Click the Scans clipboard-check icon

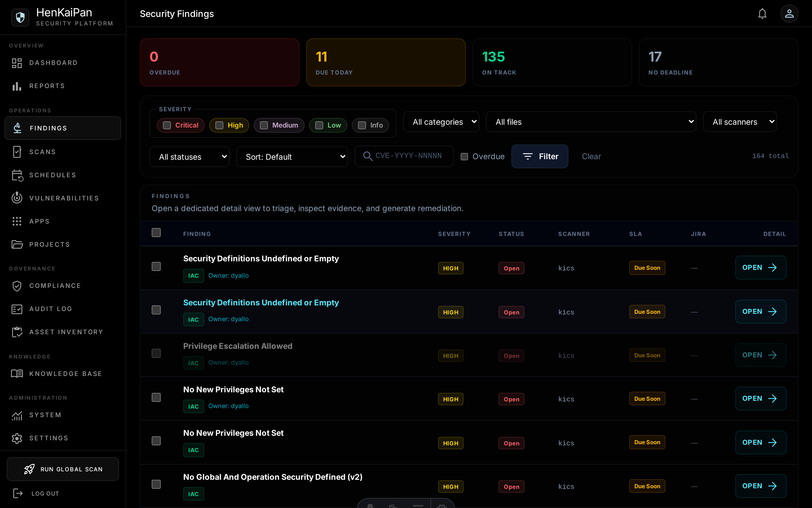point(17,152)
